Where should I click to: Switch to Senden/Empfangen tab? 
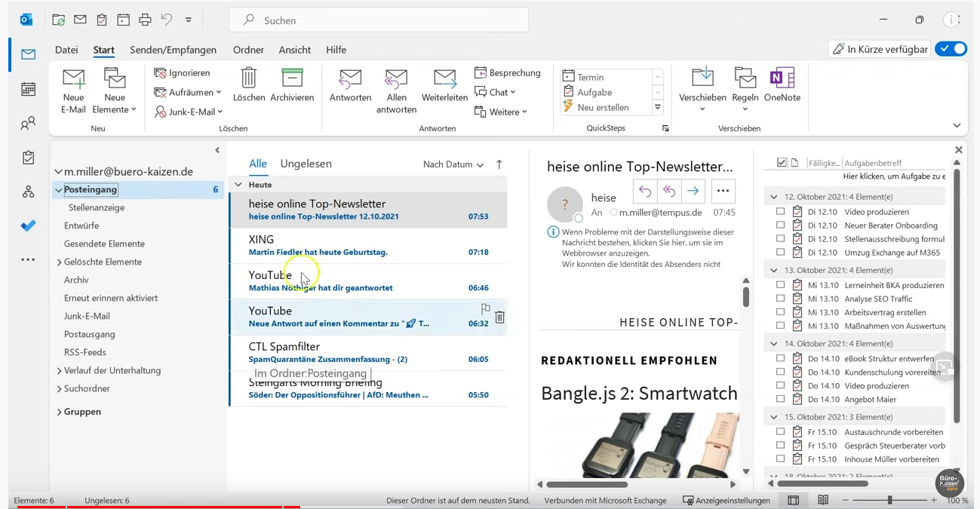(173, 50)
